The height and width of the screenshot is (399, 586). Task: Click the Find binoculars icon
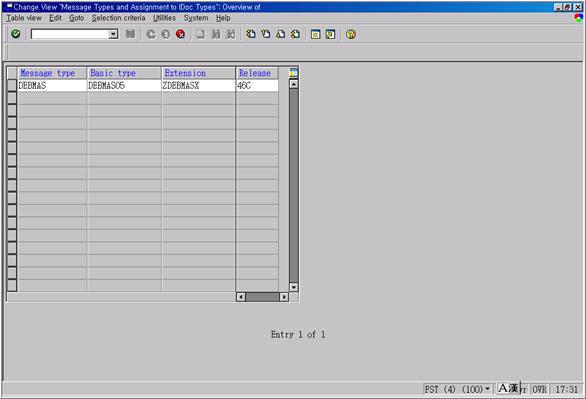tap(216, 34)
